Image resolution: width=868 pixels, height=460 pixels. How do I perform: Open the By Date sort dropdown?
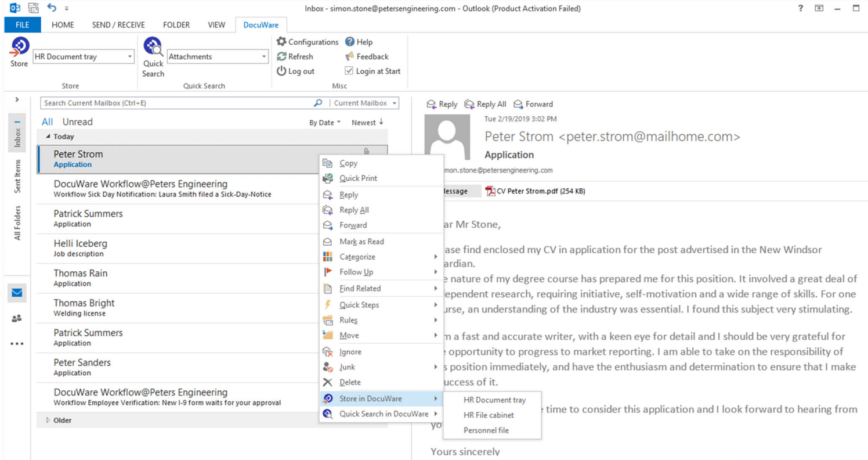[x=325, y=123]
